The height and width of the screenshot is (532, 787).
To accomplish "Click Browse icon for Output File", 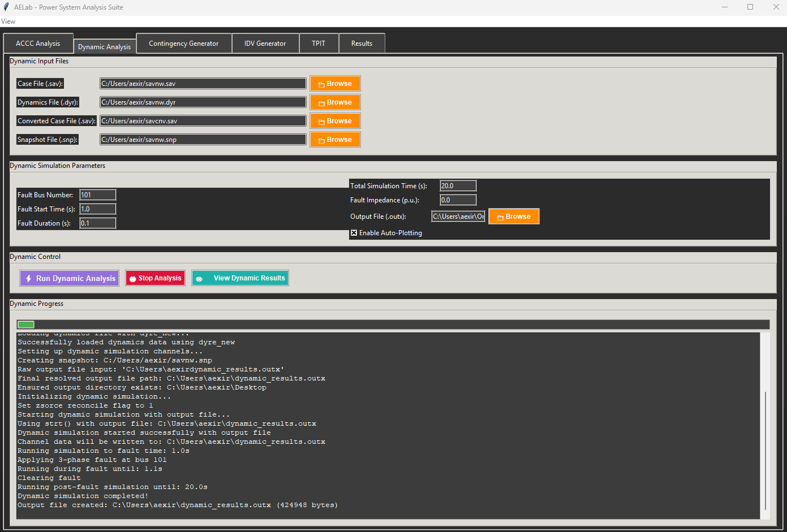I will (500, 217).
